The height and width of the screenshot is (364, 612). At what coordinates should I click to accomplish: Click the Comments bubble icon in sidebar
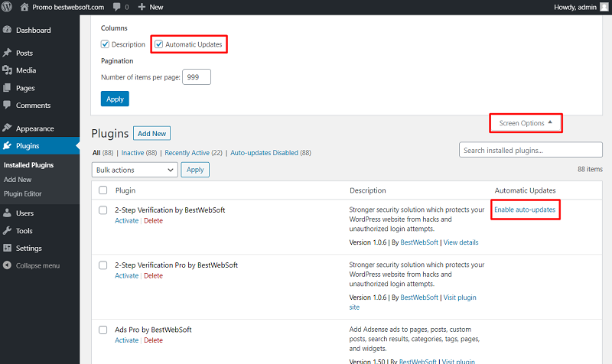click(7, 105)
